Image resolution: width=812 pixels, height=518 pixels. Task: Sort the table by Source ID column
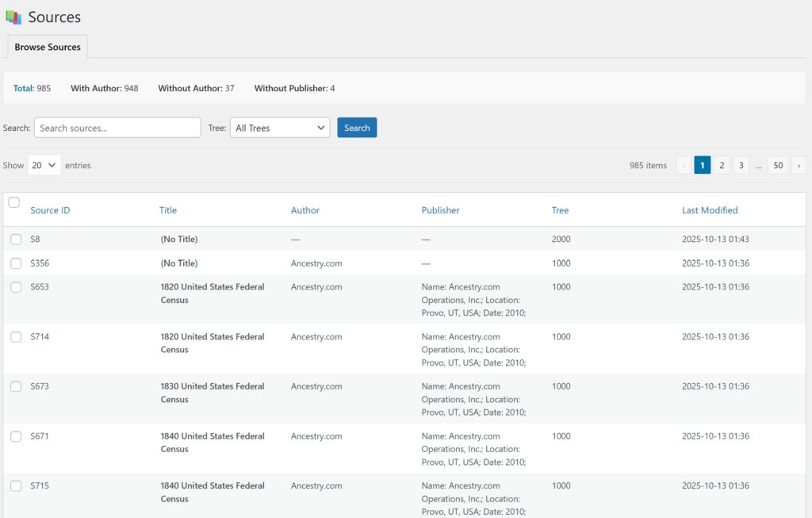[50, 210]
